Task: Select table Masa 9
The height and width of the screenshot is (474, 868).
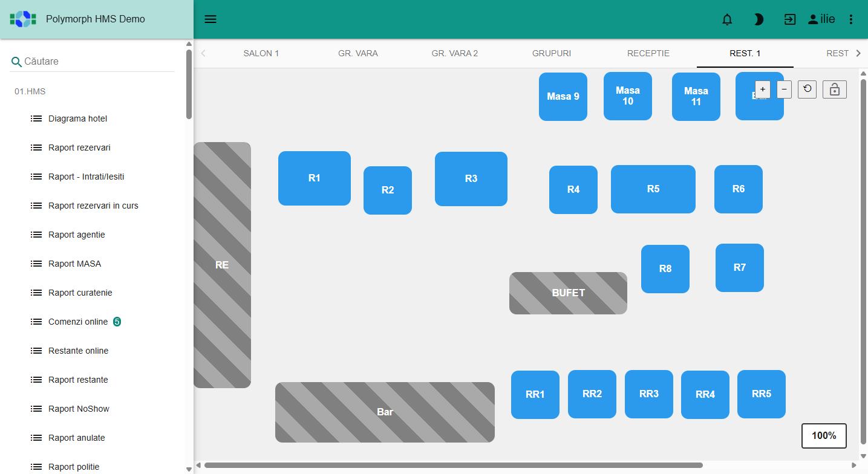Action: (563, 97)
